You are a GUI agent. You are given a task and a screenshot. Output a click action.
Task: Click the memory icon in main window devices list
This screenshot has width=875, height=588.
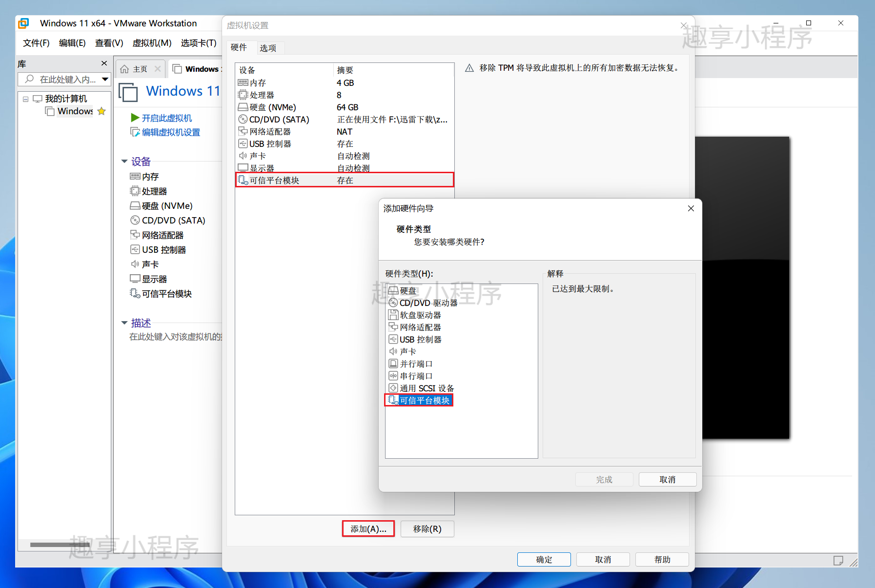pos(135,176)
